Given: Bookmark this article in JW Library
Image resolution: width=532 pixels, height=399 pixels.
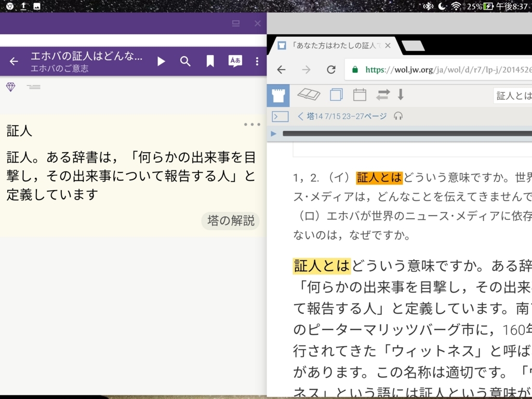Looking at the screenshot, I should pos(210,61).
